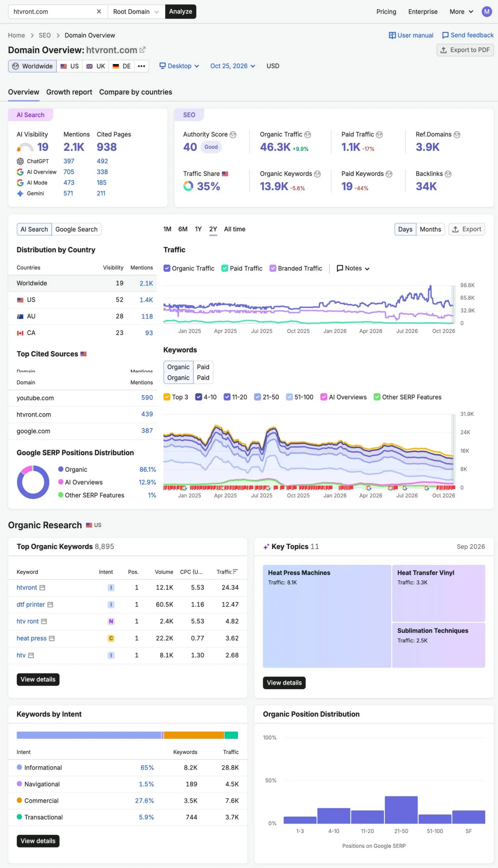The height and width of the screenshot is (868, 498).
Task: Open more countries ellipsis menu
Action: [x=141, y=66]
